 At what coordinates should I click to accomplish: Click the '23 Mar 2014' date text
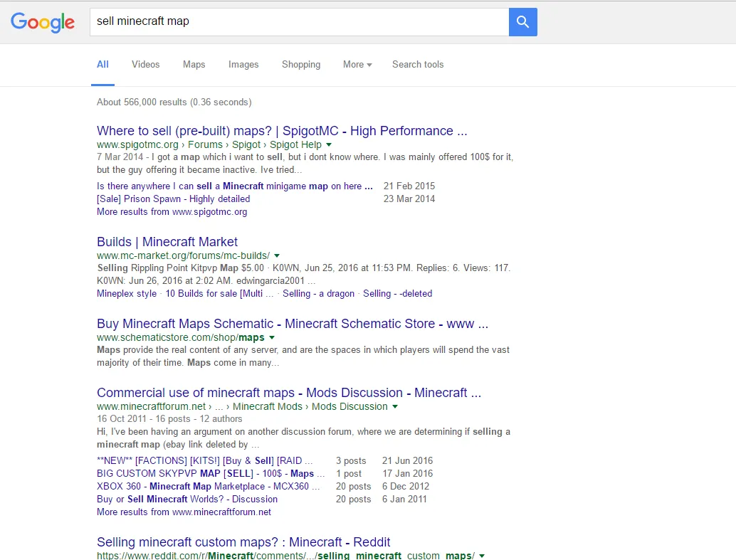coord(409,199)
